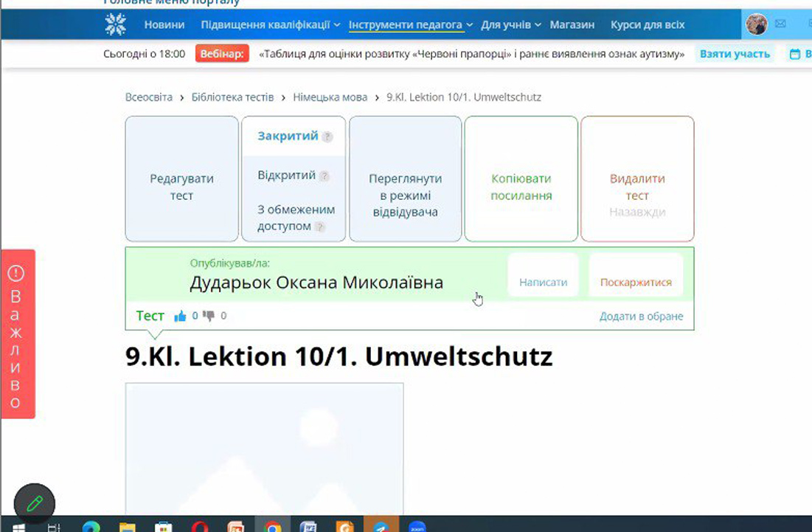Open the Магазин menu item

pyautogui.click(x=572, y=24)
